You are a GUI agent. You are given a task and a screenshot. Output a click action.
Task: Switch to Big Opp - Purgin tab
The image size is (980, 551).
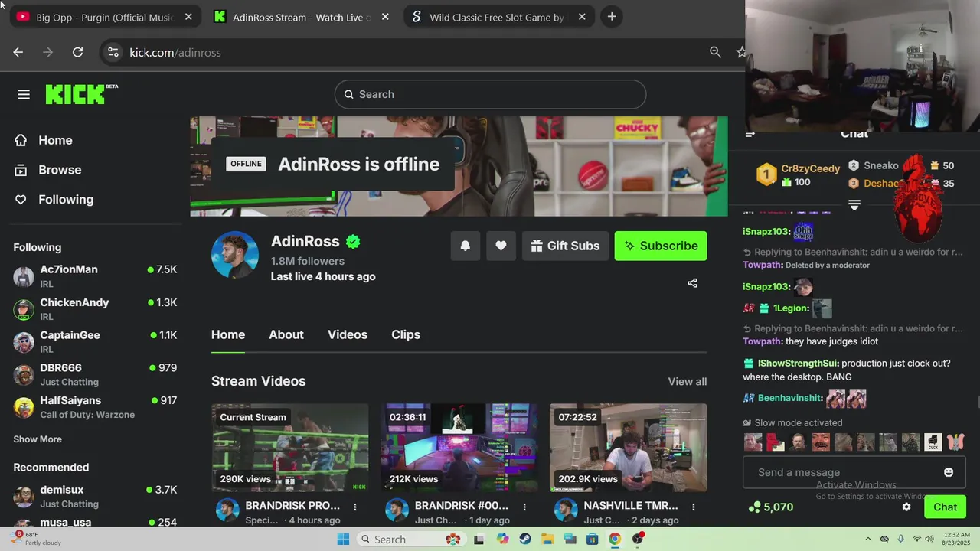click(x=104, y=17)
